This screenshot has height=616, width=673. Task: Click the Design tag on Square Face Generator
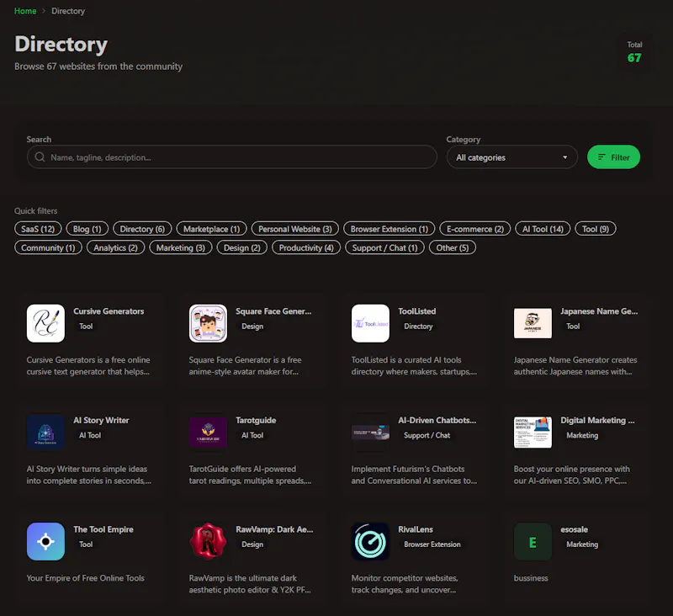pos(252,327)
